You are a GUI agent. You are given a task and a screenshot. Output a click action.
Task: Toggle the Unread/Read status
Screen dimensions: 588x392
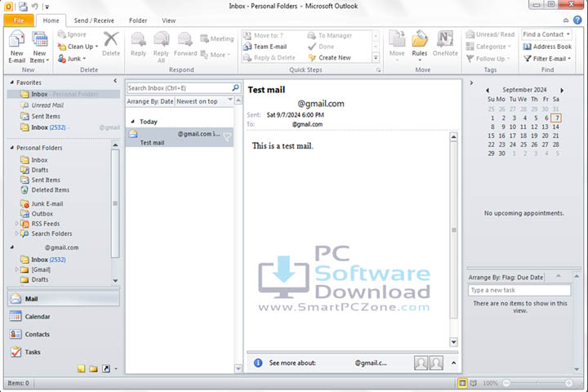(x=490, y=34)
